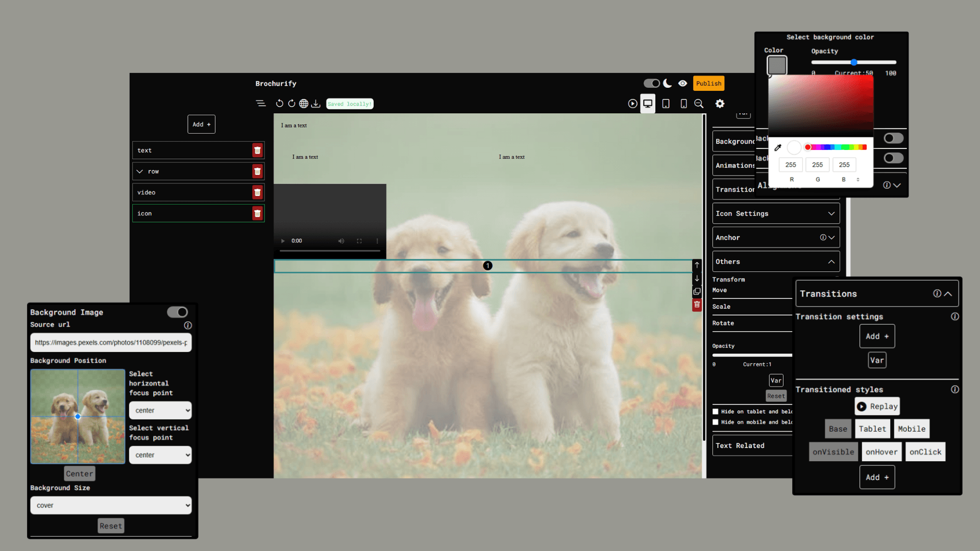
Task: Delete the video layer with its trash icon
Action: click(x=257, y=192)
